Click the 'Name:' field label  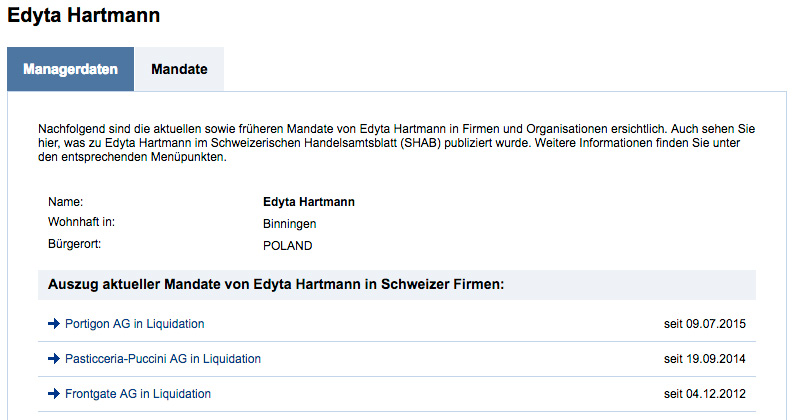tap(65, 202)
